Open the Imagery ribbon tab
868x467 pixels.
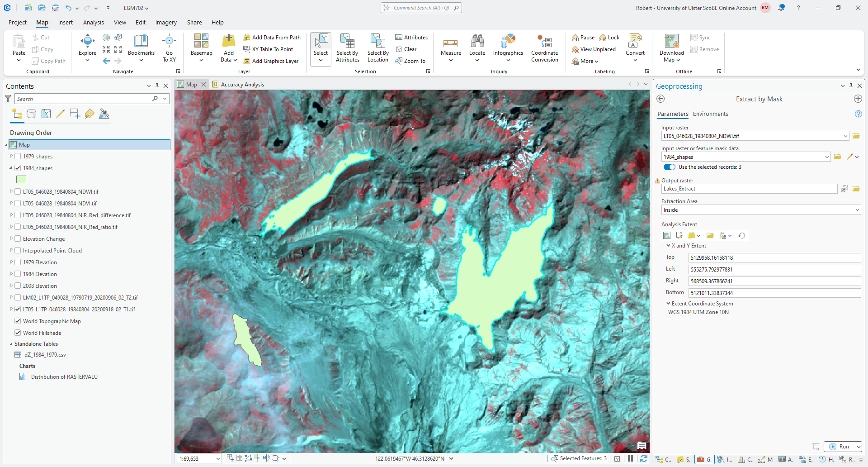(x=166, y=23)
